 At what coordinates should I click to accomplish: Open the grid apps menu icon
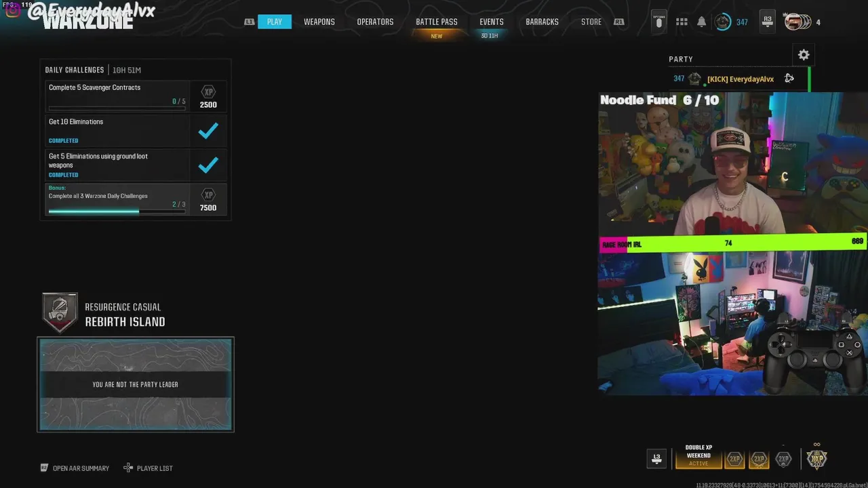pyautogui.click(x=682, y=22)
